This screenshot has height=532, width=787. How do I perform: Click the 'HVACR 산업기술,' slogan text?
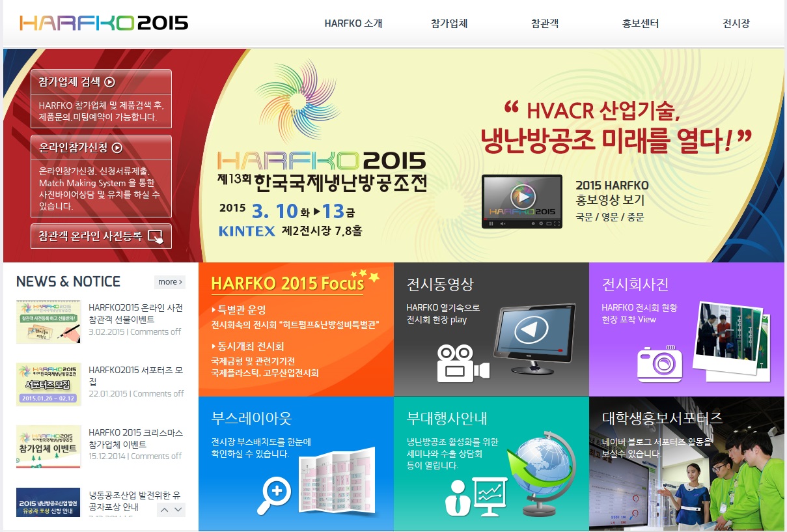click(604, 111)
